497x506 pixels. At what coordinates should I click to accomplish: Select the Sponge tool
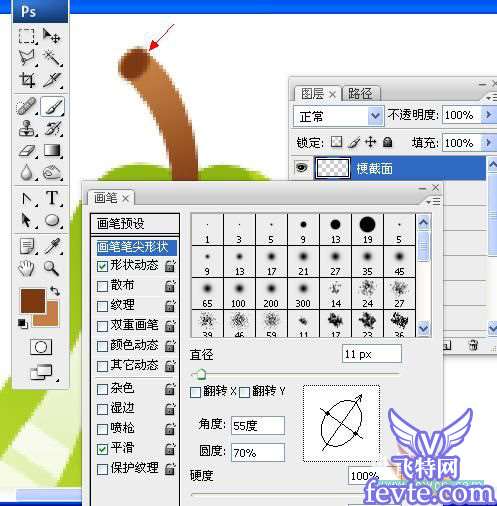[52, 173]
